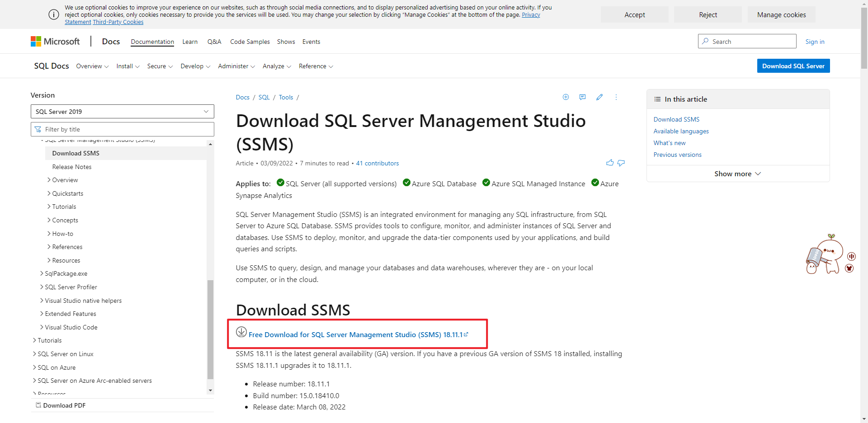Expand the SQL Server Profiler node
This screenshot has width=868, height=423.
click(42, 287)
